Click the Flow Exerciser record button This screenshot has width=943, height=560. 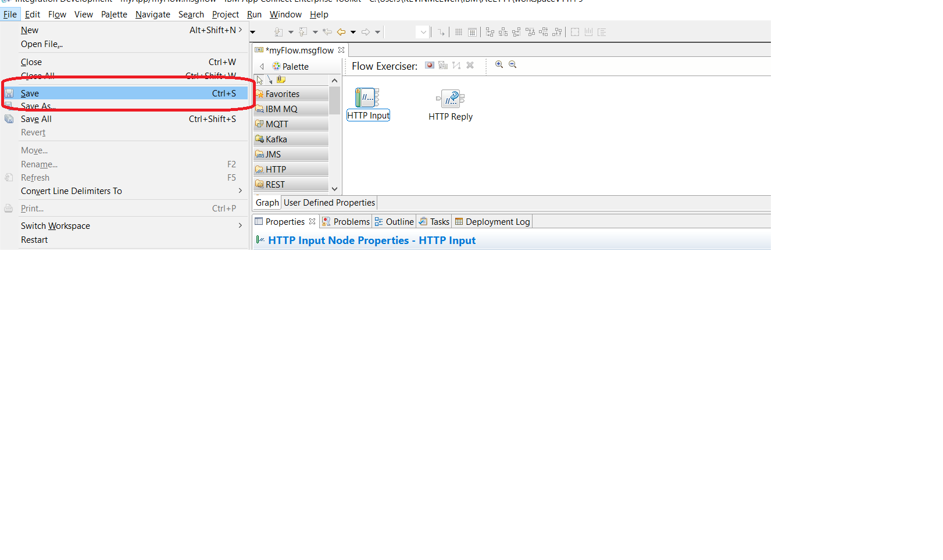coord(429,65)
